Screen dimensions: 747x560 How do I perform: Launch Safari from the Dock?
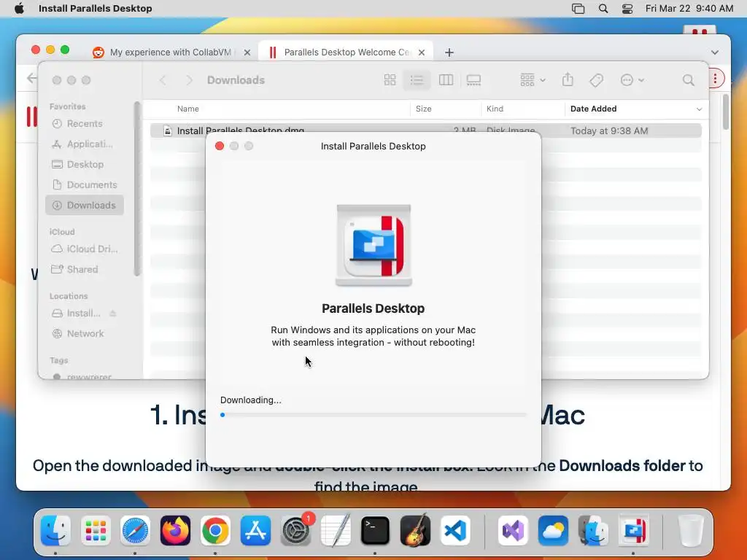click(135, 531)
